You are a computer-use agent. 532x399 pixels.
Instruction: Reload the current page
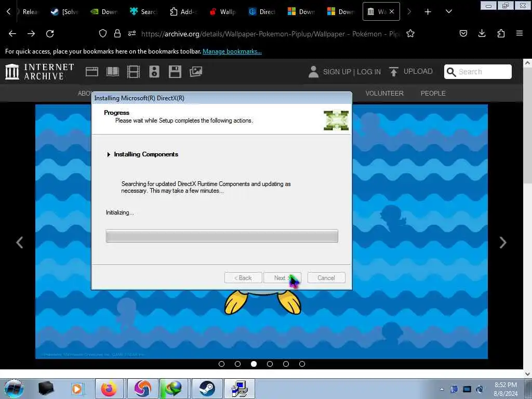tap(50, 34)
